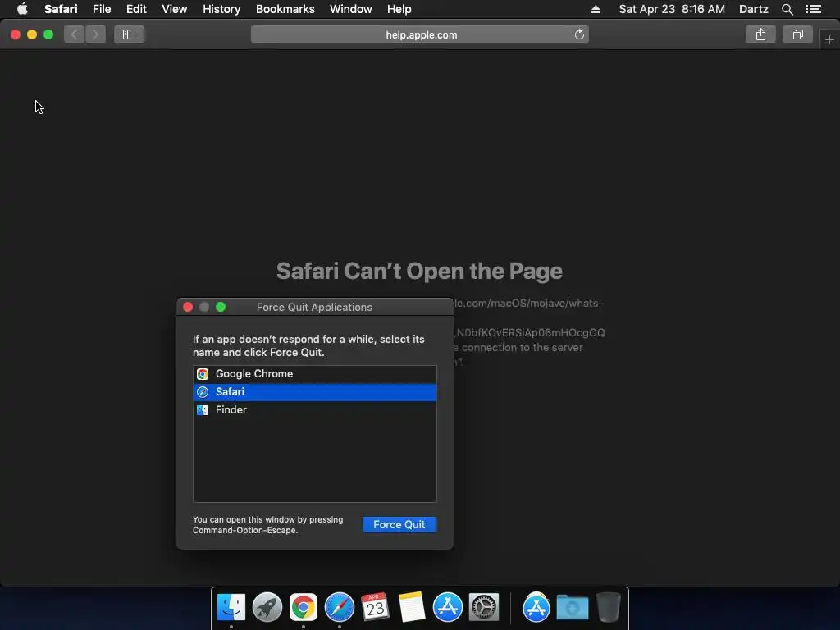The height and width of the screenshot is (630, 840).
Task: Go back with Safari back arrow
Action: [75, 34]
